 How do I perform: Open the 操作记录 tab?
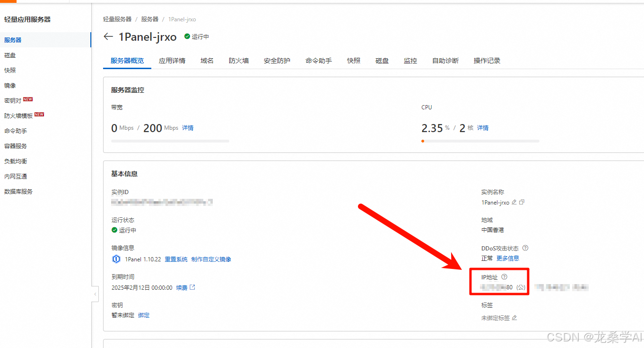487,61
